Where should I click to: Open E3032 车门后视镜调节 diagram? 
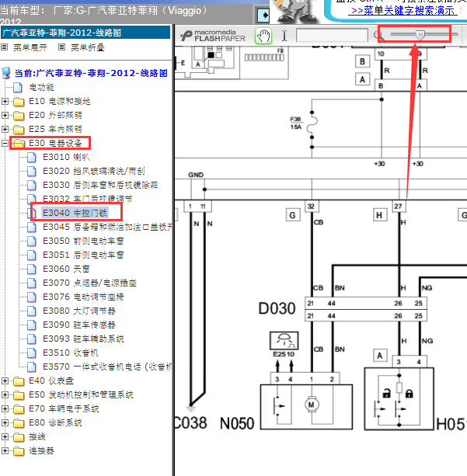pos(88,199)
